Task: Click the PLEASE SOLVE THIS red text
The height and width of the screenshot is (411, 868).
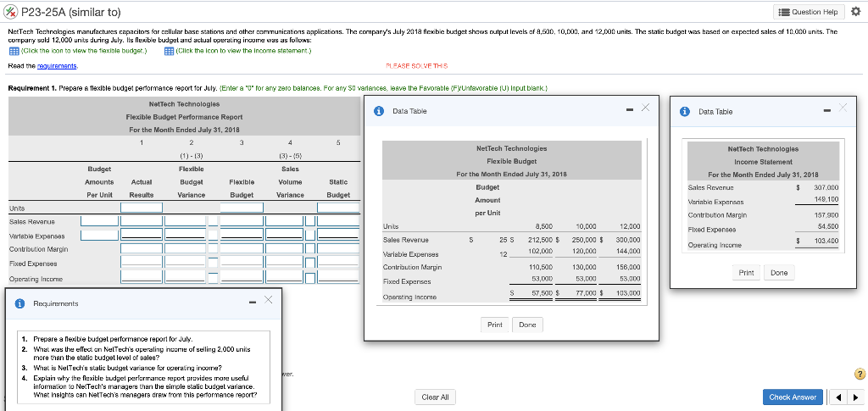Action: click(416, 66)
